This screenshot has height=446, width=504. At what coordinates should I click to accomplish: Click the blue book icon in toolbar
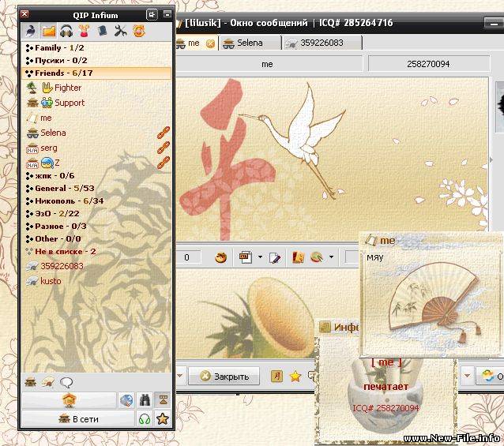(x=102, y=32)
